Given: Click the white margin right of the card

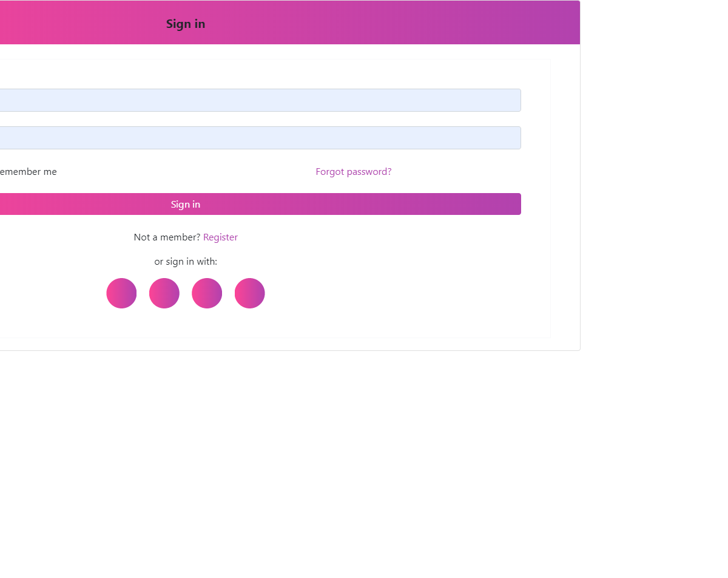Looking at the screenshot, I should tap(655, 182).
